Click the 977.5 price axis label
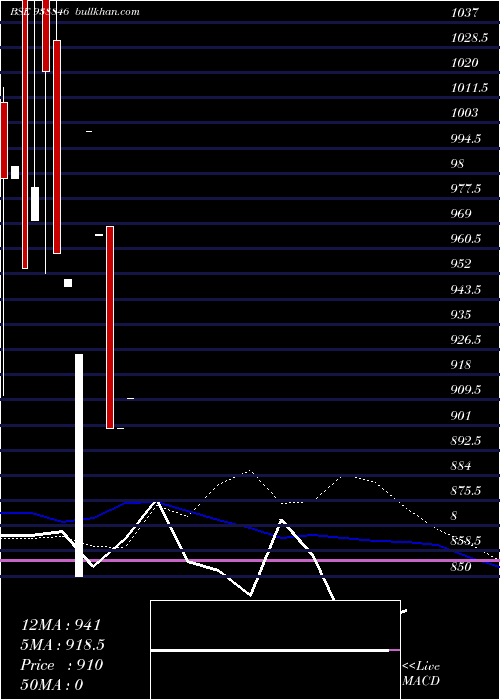The height and width of the screenshot is (700, 500). (x=466, y=189)
